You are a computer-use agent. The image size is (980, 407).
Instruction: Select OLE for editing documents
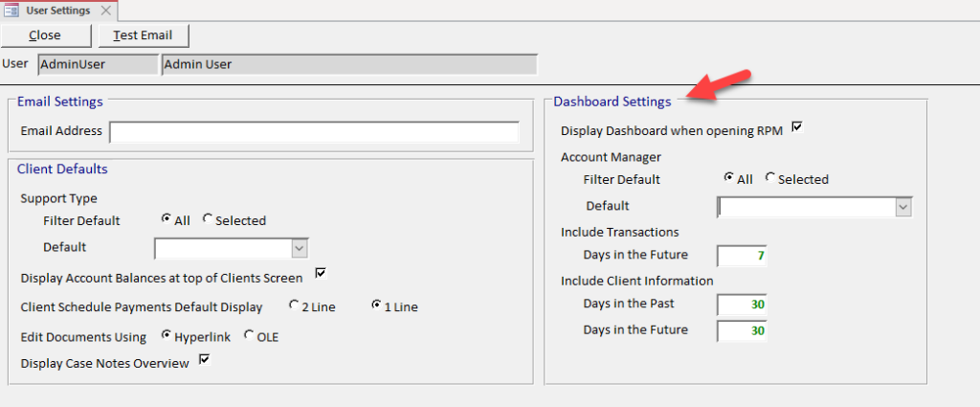pyautogui.click(x=249, y=335)
